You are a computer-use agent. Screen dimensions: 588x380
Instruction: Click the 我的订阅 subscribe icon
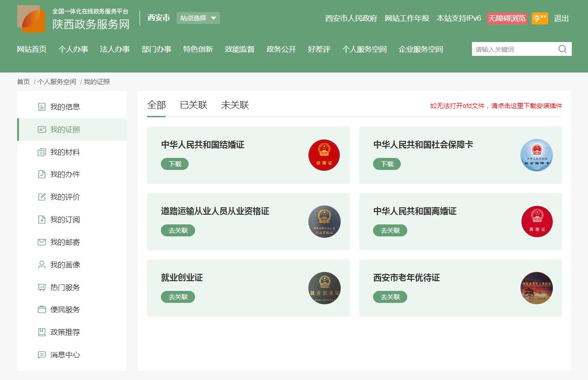(x=42, y=220)
